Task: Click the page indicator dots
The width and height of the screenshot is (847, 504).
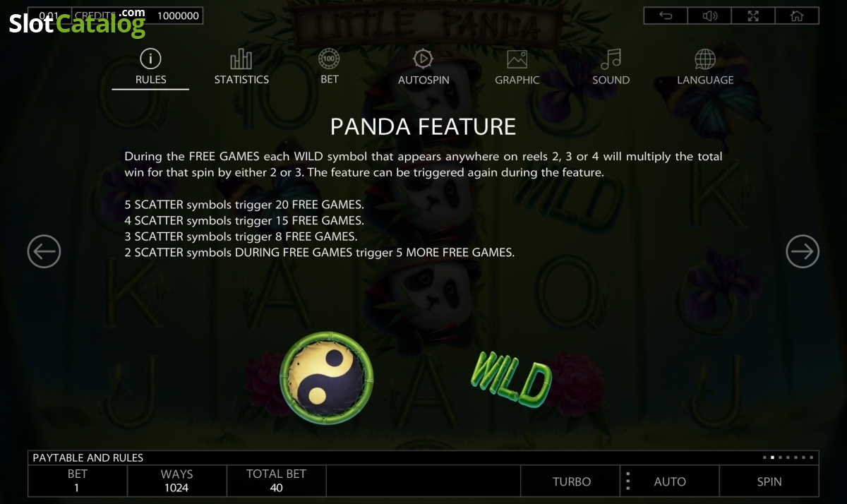Action: tap(788, 457)
